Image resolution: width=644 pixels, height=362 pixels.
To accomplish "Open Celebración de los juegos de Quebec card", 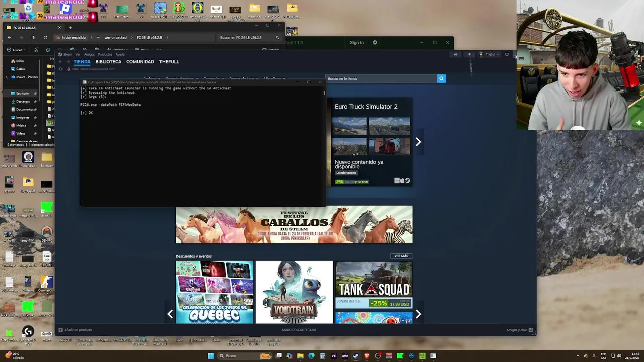I will click(214, 293).
